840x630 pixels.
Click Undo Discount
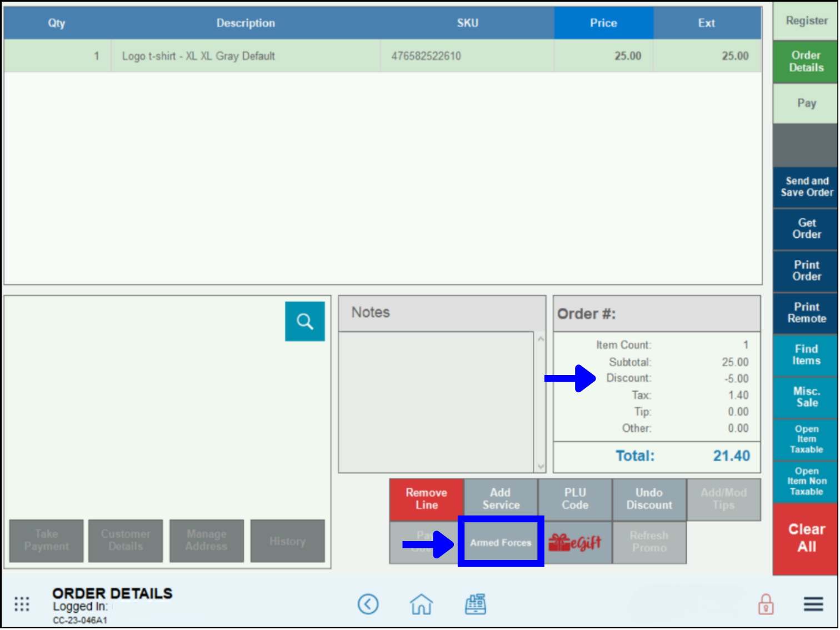[649, 499]
